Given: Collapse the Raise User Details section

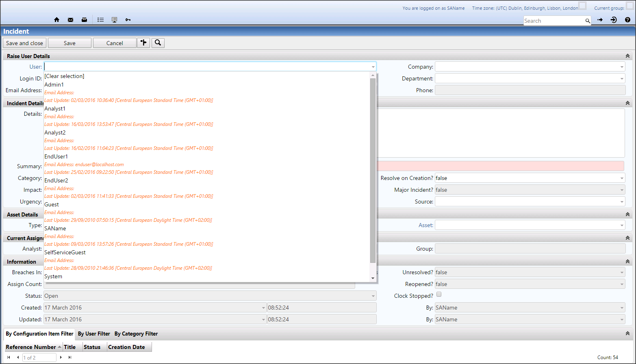Looking at the screenshot, I should tap(627, 56).
